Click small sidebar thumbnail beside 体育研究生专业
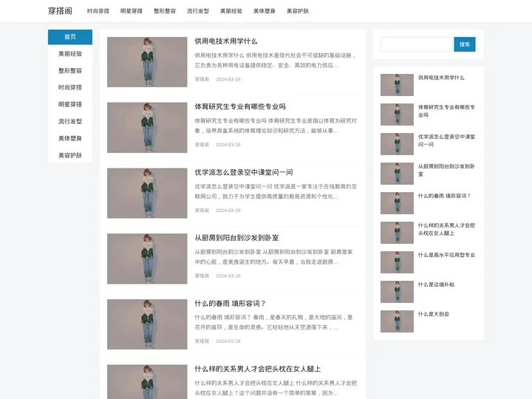The image size is (532, 399). 397,115
